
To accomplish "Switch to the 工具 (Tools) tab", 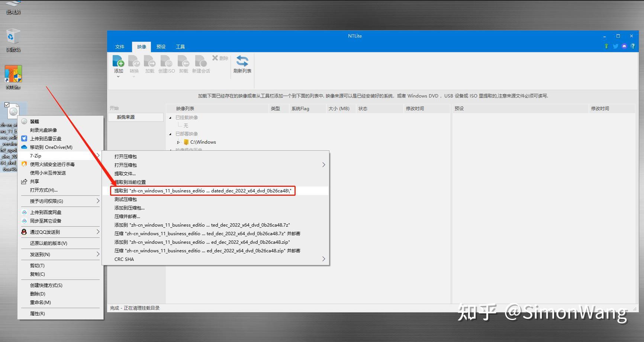I will coord(180,46).
